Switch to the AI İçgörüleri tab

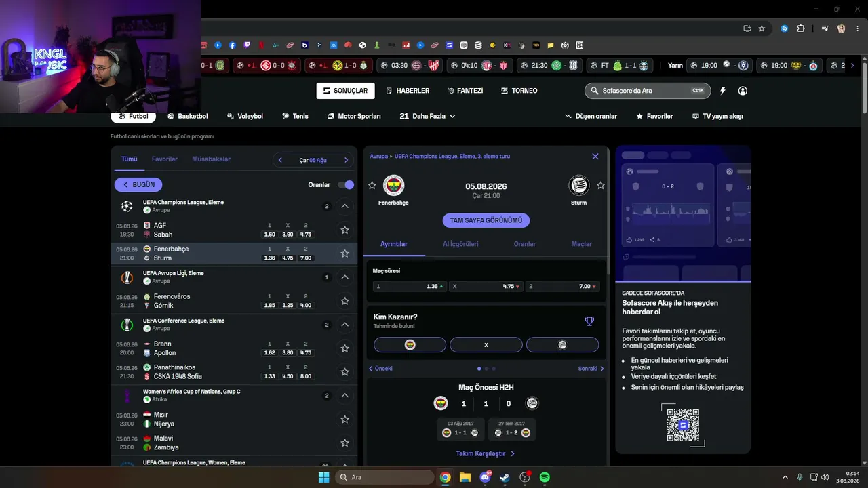click(x=460, y=244)
